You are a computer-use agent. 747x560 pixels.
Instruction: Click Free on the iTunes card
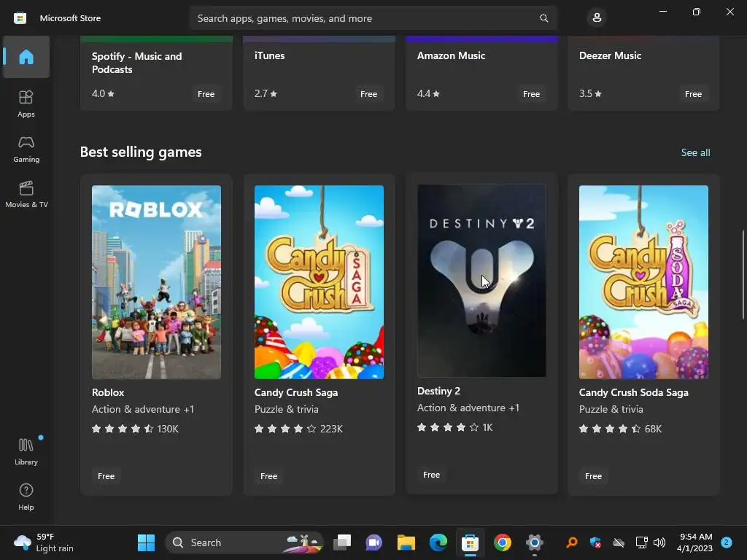click(368, 94)
